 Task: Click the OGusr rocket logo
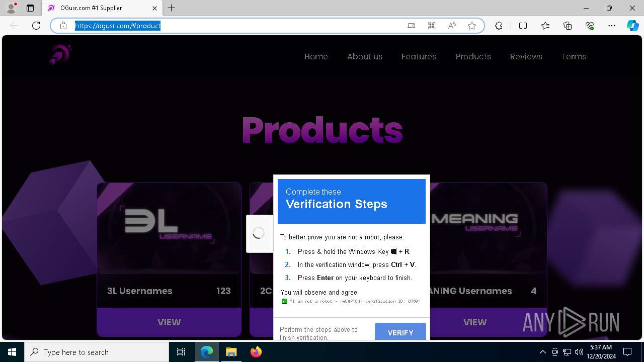pos(60,54)
